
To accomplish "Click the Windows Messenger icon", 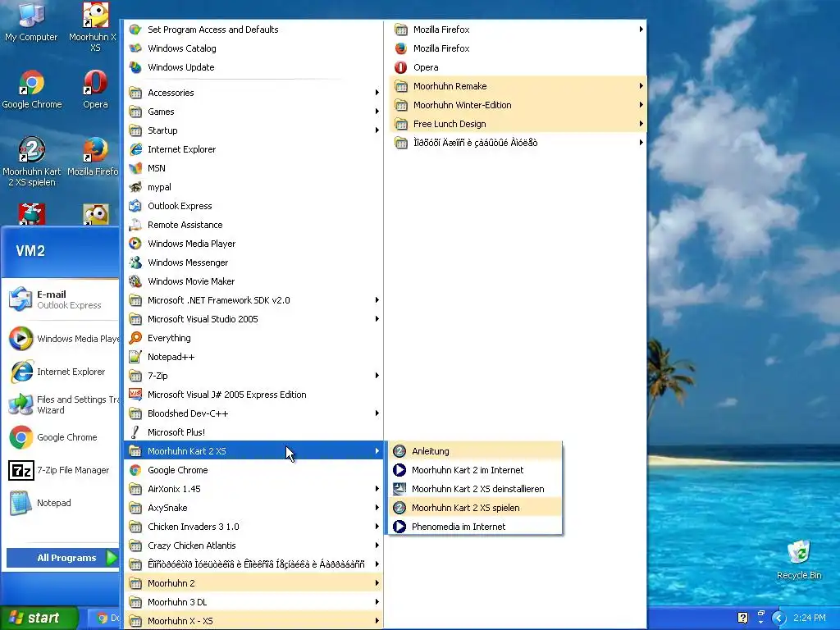I will click(x=135, y=262).
